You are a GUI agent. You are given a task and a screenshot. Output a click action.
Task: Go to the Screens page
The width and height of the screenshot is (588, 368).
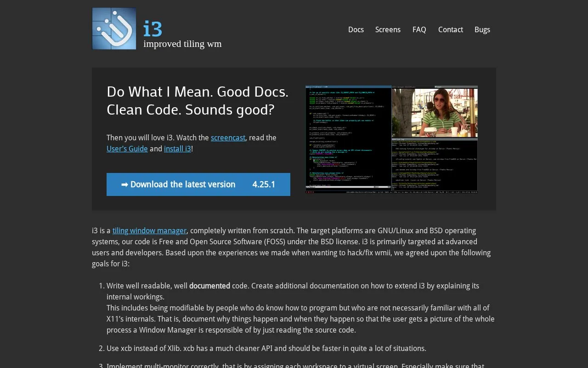tap(388, 29)
